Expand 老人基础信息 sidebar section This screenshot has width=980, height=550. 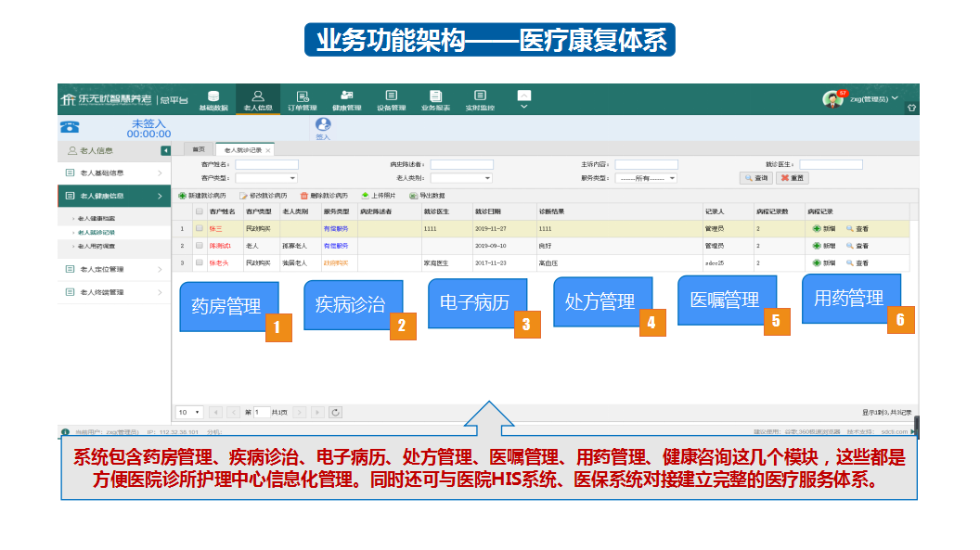pyautogui.click(x=114, y=173)
